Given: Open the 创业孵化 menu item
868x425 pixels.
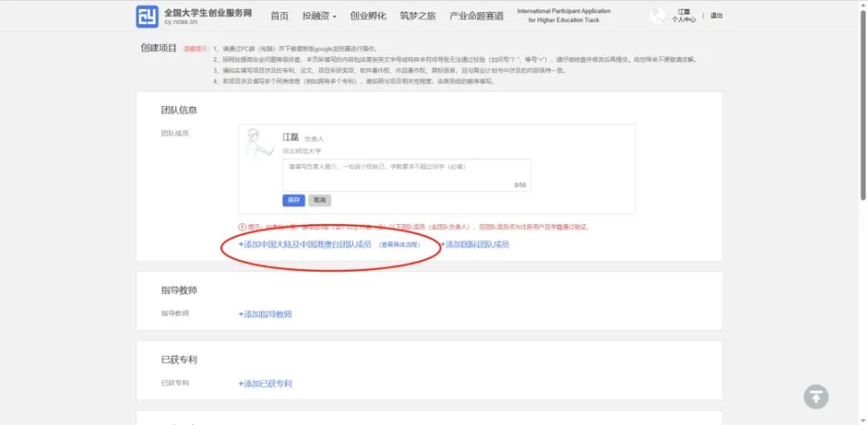Looking at the screenshot, I should click(x=368, y=16).
